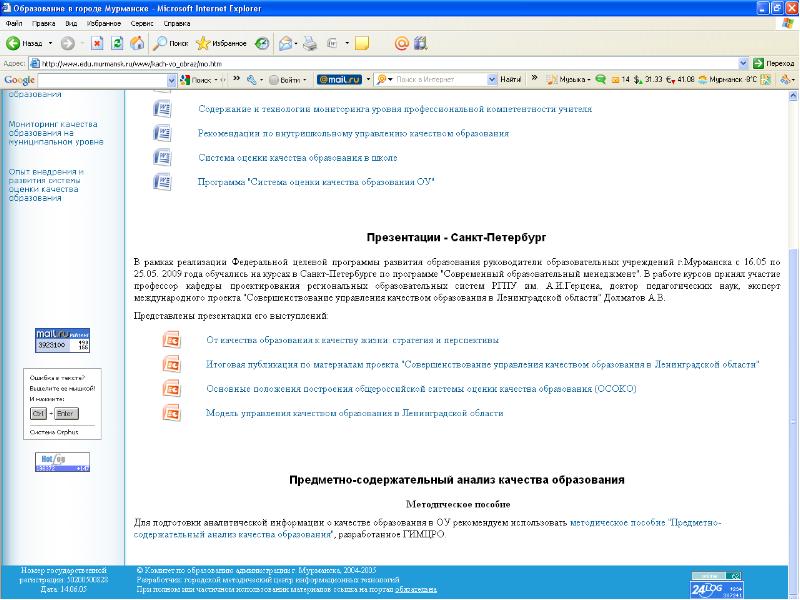This screenshot has width=800, height=600.
Task: Open Word document icon beside 'Система оценки качества'
Action: (162, 158)
